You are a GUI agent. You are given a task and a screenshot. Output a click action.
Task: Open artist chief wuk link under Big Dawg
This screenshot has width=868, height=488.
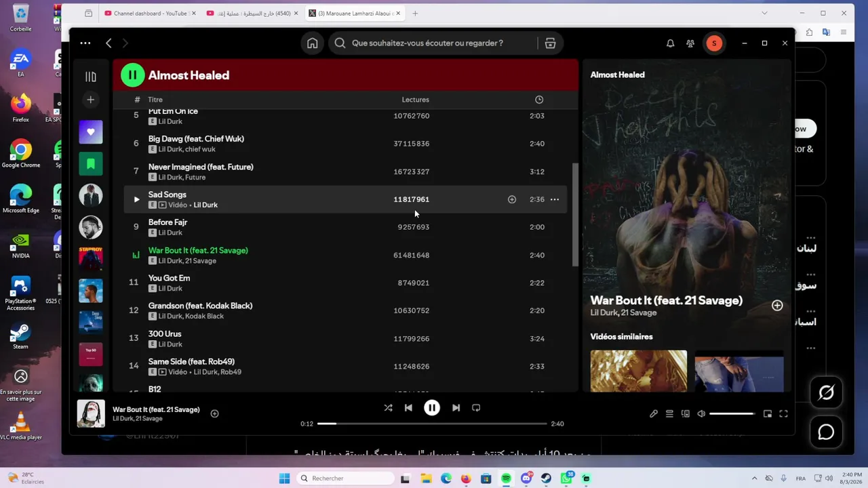click(x=200, y=149)
